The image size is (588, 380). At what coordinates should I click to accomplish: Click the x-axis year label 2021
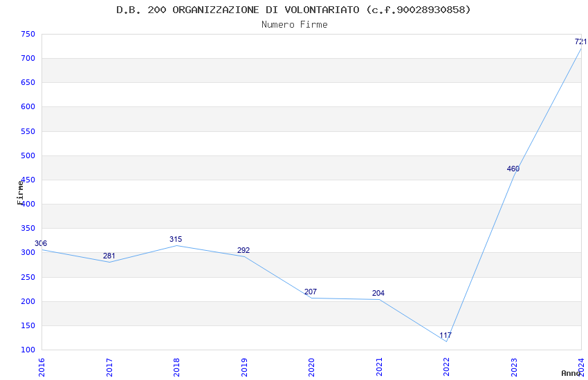(379, 368)
